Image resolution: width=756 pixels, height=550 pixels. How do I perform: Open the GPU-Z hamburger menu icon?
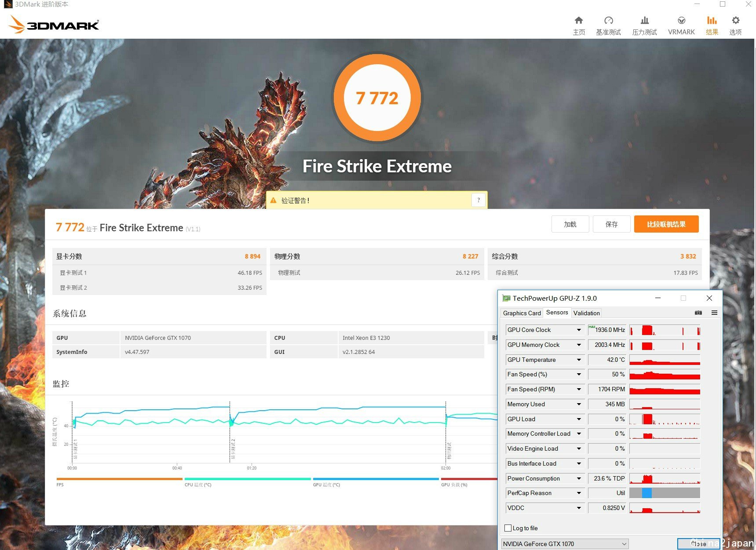[x=714, y=313]
